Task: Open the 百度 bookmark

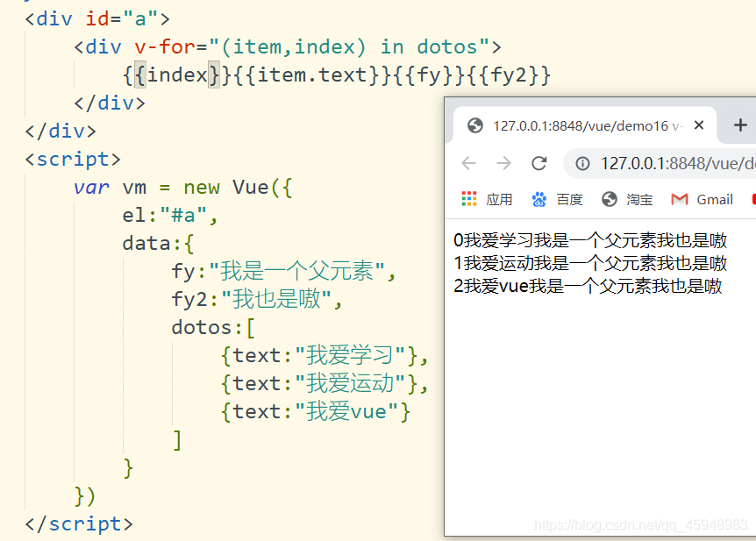Action: pos(558,199)
